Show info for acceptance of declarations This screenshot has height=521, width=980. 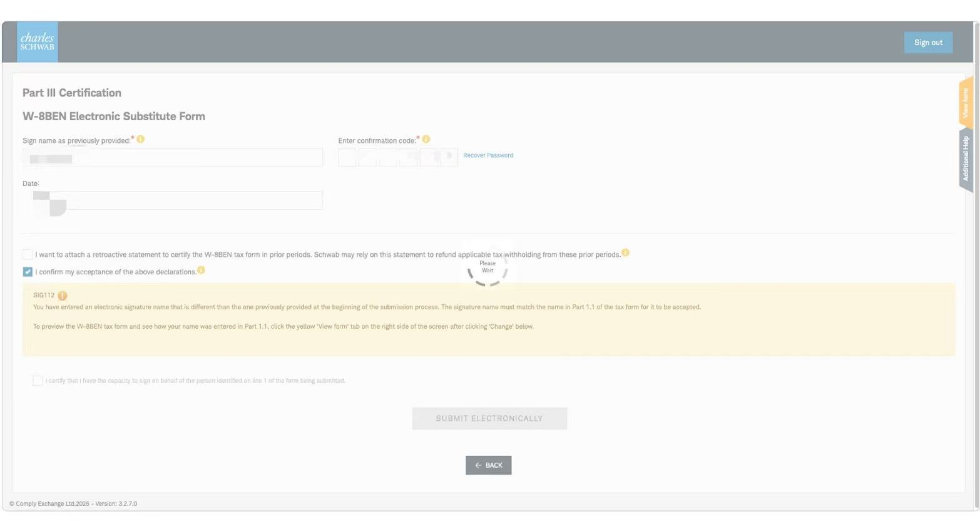pos(201,270)
